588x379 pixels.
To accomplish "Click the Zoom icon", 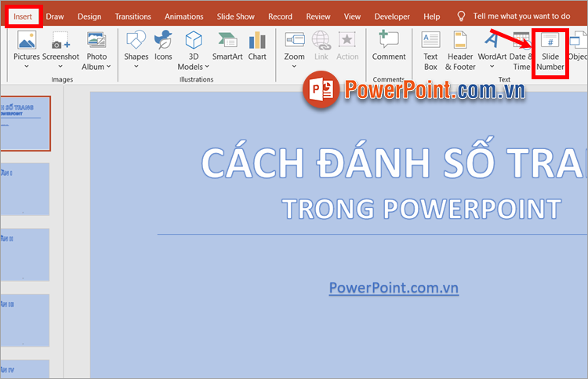I will [294, 41].
